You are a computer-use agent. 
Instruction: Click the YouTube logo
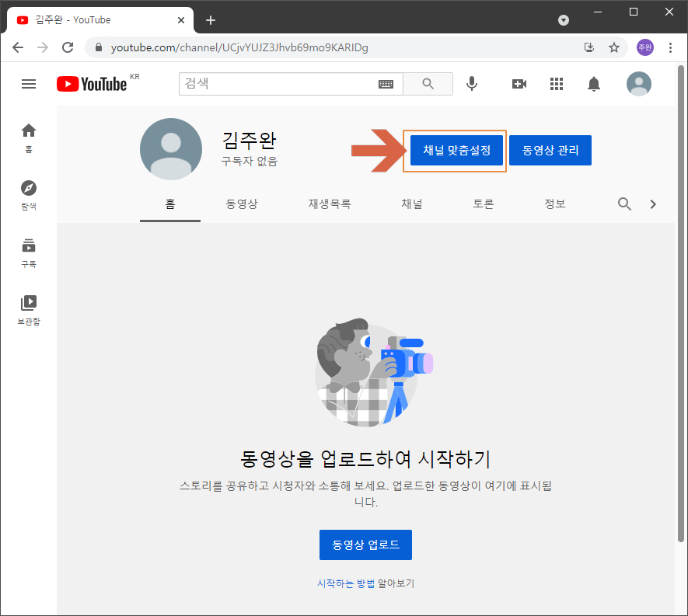(x=92, y=84)
